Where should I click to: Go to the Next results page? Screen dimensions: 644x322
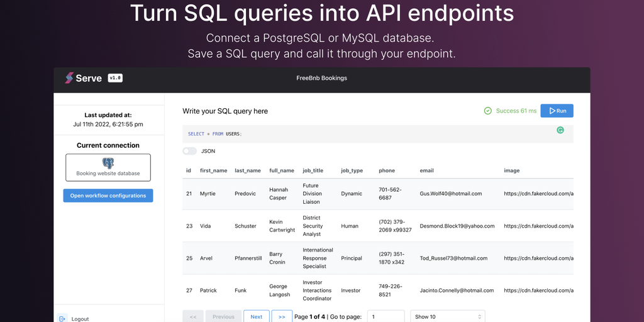[256, 316]
